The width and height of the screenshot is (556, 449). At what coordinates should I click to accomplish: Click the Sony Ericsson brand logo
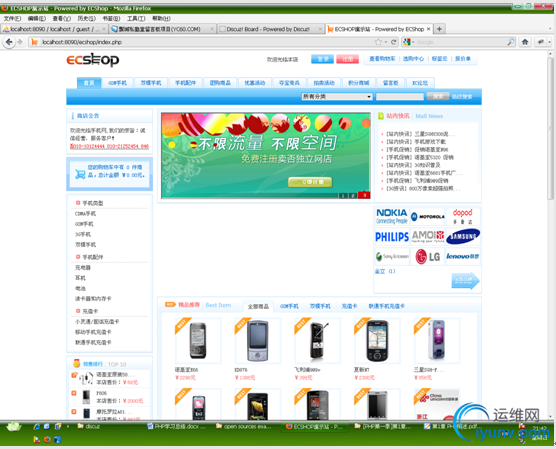pos(392,256)
